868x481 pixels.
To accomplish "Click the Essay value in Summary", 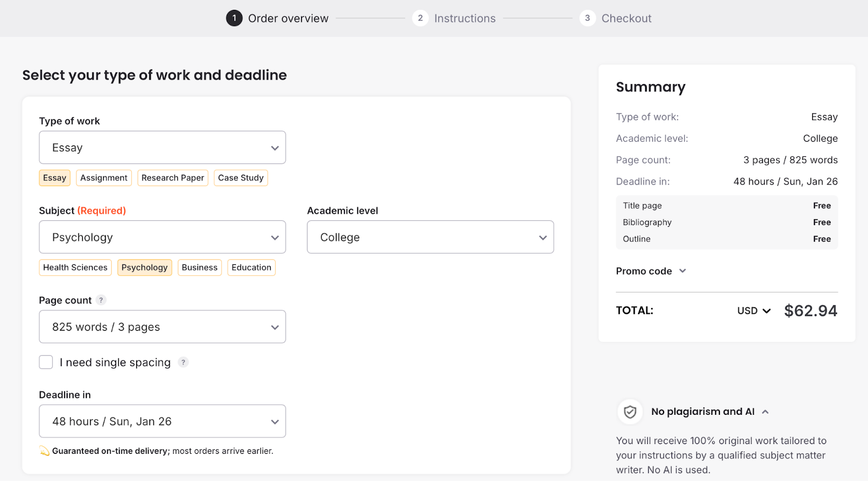I will pyautogui.click(x=824, y=117).
